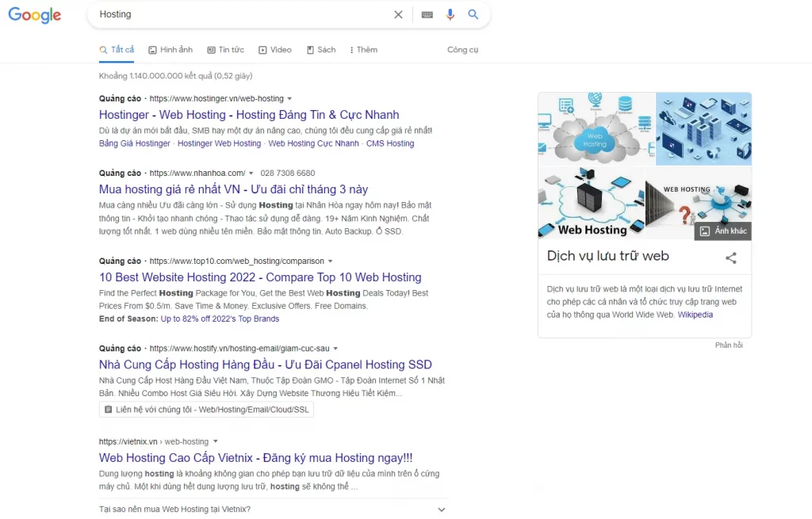
Task: Open Nhà Cung Cấp Hosting Hàng Đầu result
Action: pos(265,364)
